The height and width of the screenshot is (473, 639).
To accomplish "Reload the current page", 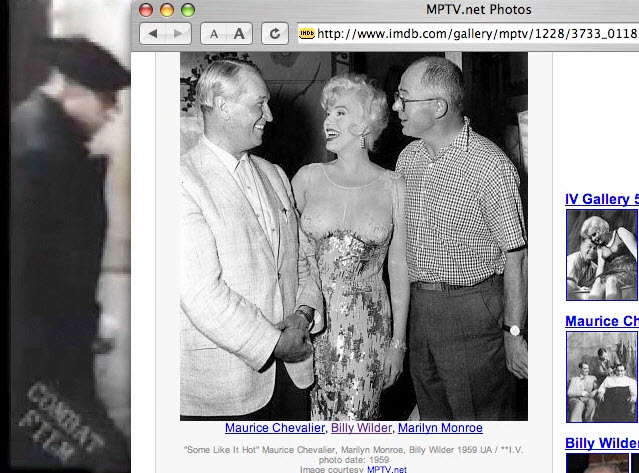I will (x=275, y=34).
